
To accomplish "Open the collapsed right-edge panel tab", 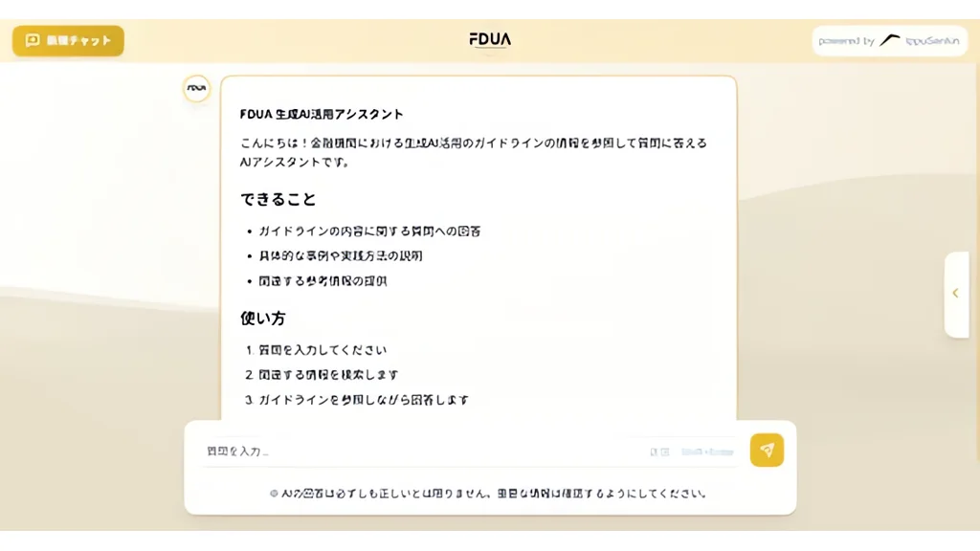I will [x=957, y=295].
